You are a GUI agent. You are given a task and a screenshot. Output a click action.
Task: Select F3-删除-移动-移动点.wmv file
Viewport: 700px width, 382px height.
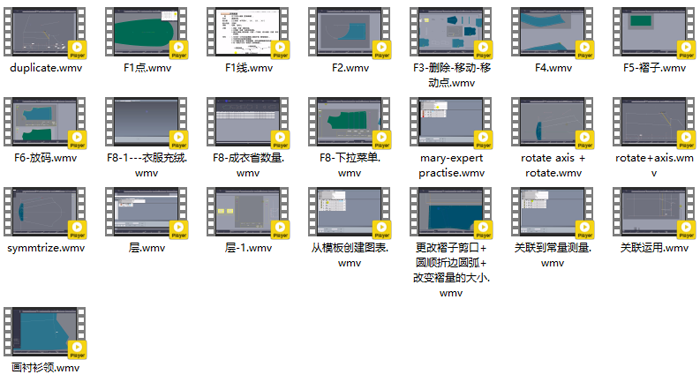point(451,32)
